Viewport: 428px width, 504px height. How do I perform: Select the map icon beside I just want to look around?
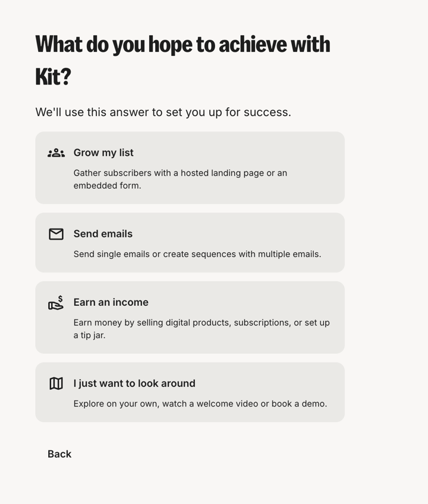point(56,383)
